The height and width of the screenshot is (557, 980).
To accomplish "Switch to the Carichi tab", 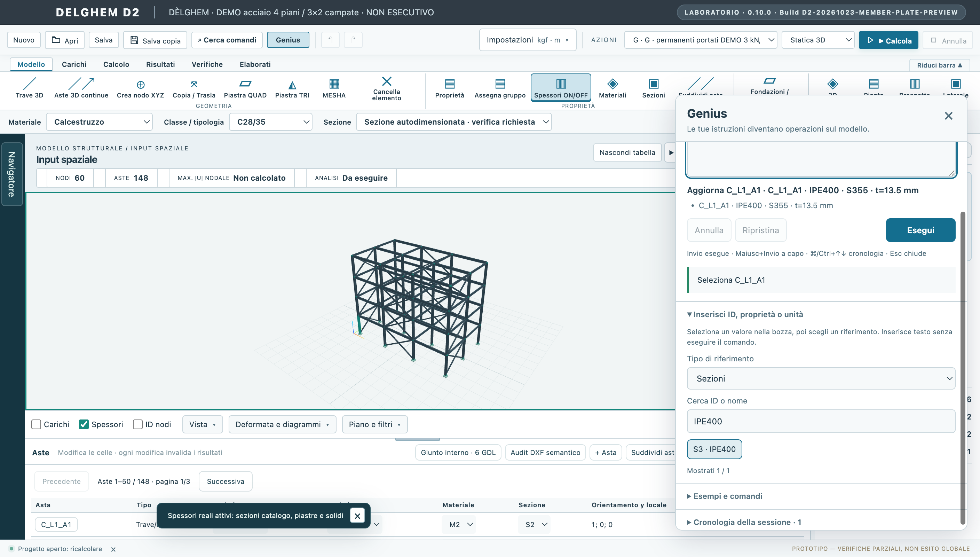I will [74, 64].
